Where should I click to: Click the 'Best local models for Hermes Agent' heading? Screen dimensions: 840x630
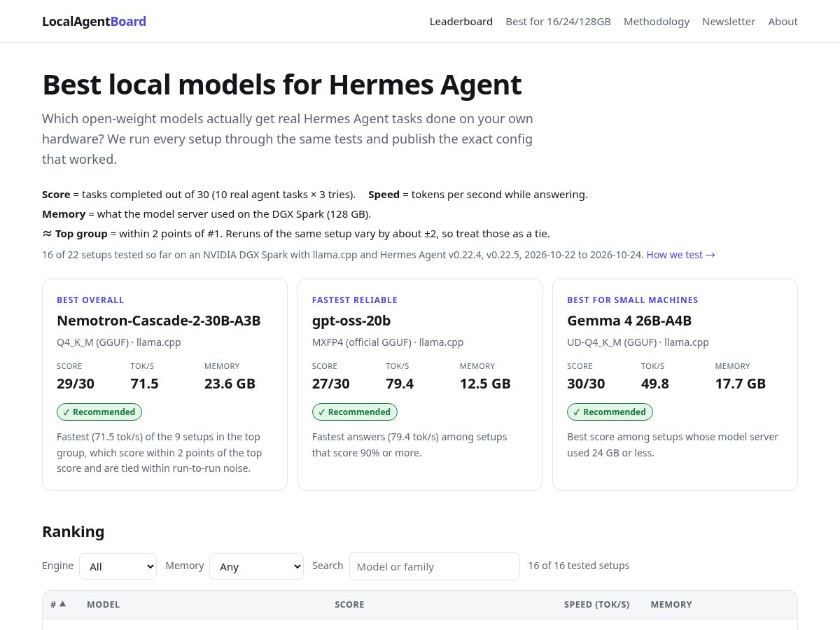point(282,85)
